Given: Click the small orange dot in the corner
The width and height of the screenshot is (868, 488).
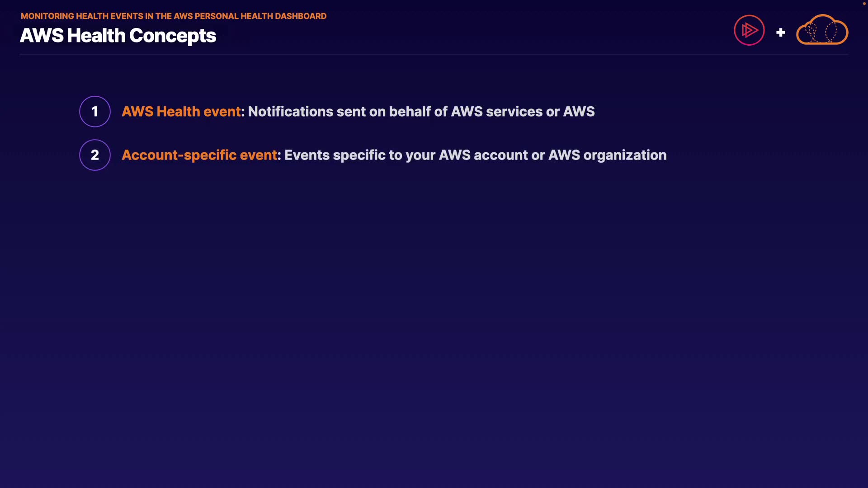Looking at the screenshot, I should (x=864, y=4).
